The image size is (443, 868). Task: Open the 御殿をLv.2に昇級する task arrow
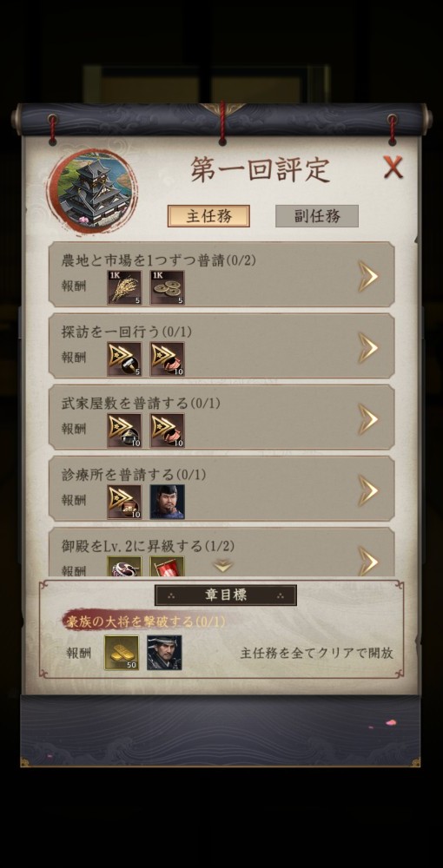point(368,560)
